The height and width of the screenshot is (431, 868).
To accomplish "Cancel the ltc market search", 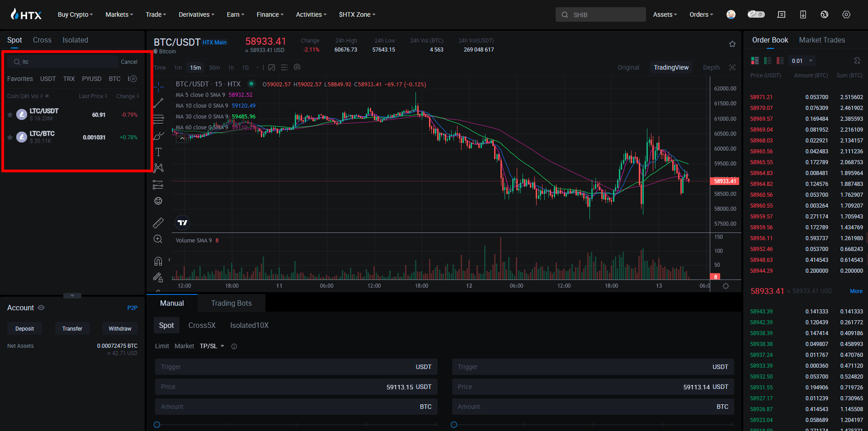I will [129, 62].
